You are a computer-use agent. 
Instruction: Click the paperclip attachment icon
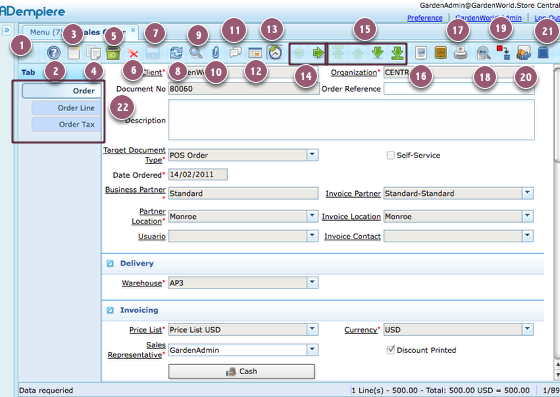215,53
